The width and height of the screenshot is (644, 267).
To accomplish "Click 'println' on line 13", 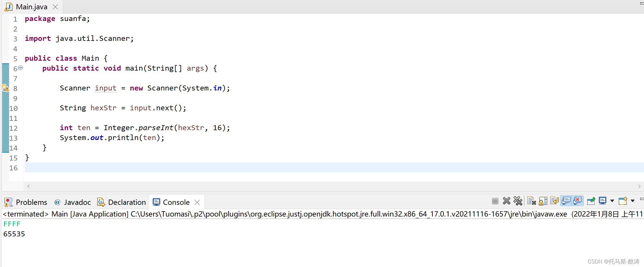I will coord(123,138).
